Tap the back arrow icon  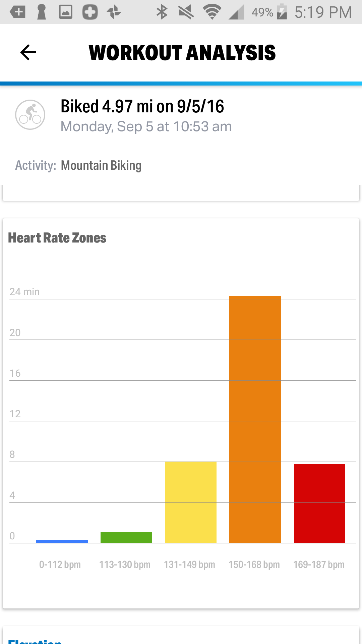pyautogui.click(x=28, y=53)
